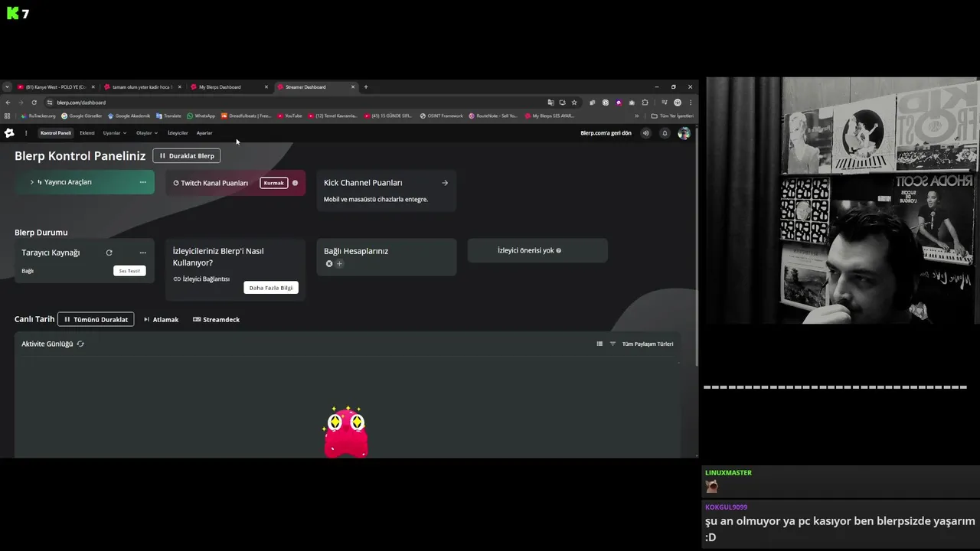Screen dimensions: 980x551
Task: Open the Ayarlar menu item
Action: point(204,133)
